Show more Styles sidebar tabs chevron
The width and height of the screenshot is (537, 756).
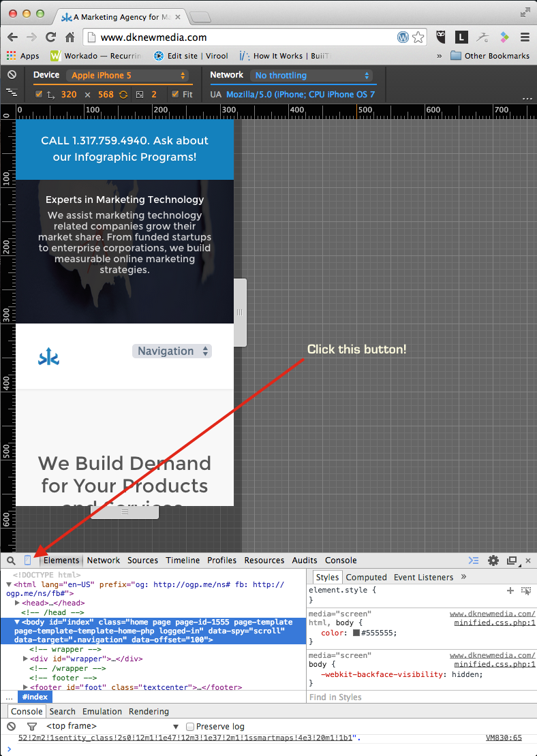click(x=463, y=577)
